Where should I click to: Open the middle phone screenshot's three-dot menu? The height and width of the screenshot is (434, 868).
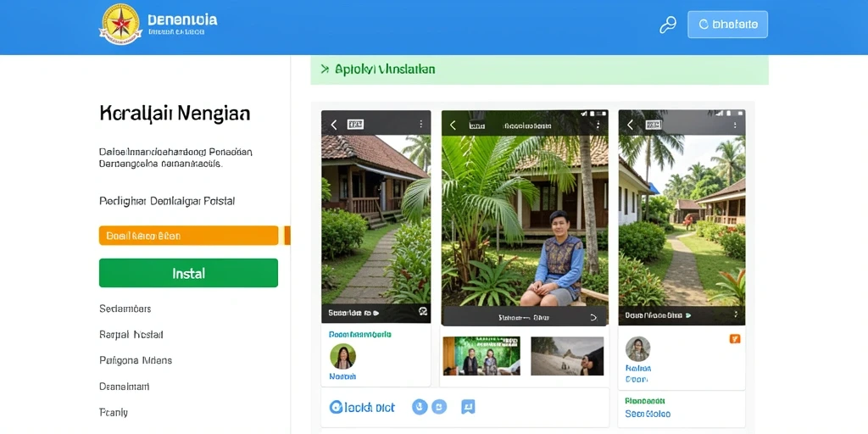pos(598,125)
